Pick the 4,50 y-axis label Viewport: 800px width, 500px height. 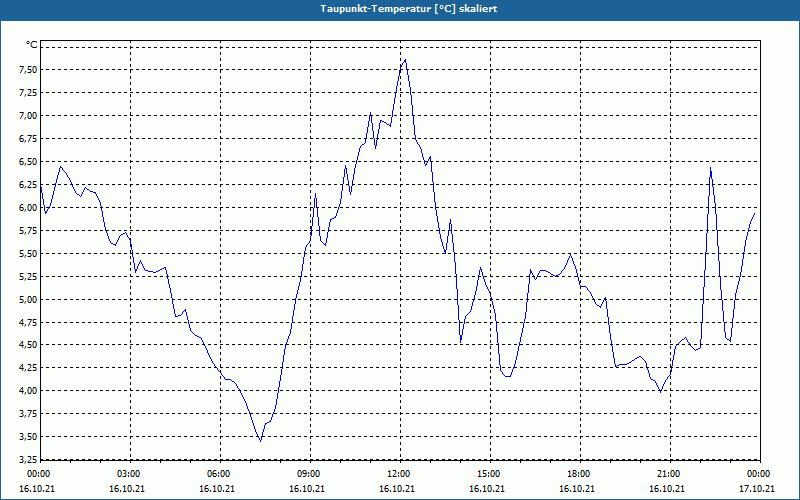(x=28, y=345)
